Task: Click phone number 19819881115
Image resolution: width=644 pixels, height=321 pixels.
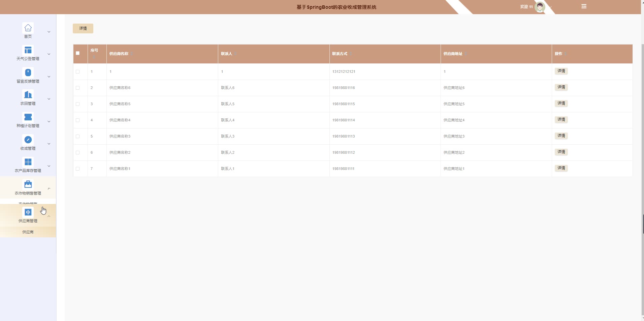Action: click(x=344, y=104)
